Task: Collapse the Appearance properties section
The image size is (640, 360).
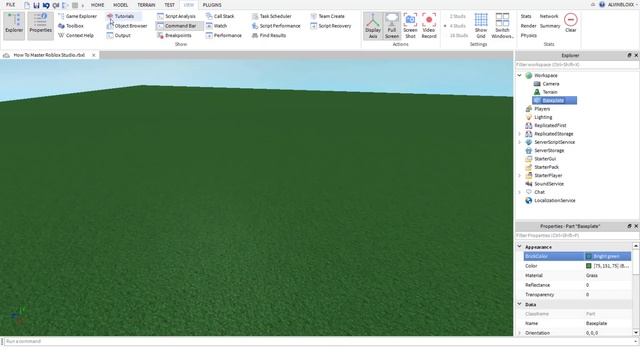Action: [x=520, y=247]
